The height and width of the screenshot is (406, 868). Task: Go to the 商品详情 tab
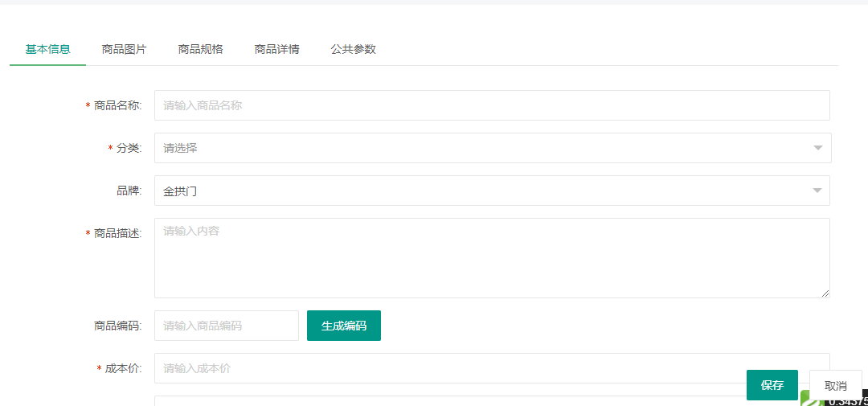(276, 49)
